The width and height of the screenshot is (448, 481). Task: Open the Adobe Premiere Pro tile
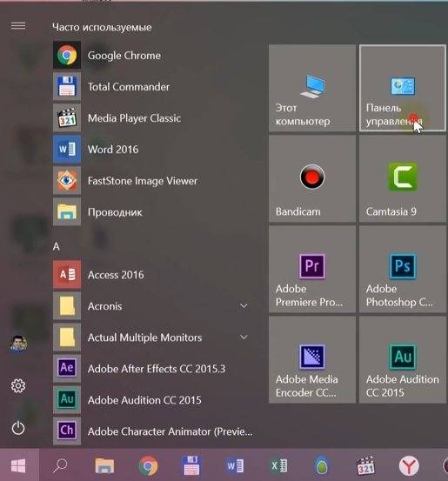coord(312,270)
